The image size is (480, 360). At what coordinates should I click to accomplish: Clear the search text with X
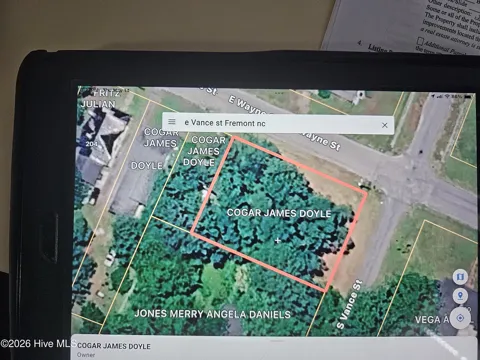click(x=385, y=125)
